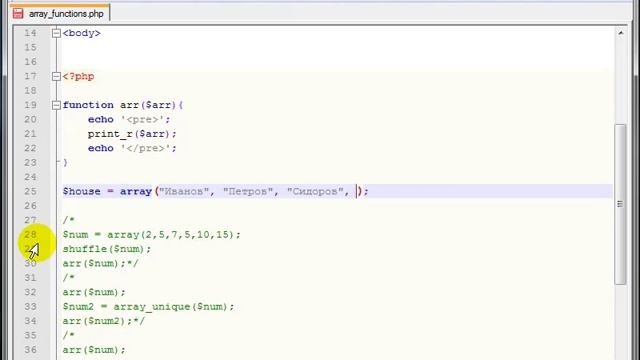Collapse the <body> fold marker on line 14

[56, 33]
